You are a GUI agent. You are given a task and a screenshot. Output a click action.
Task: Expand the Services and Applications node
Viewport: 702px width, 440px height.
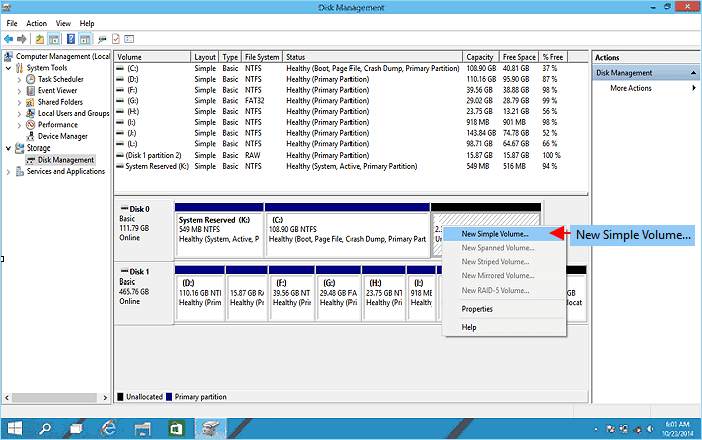point(10,172)
